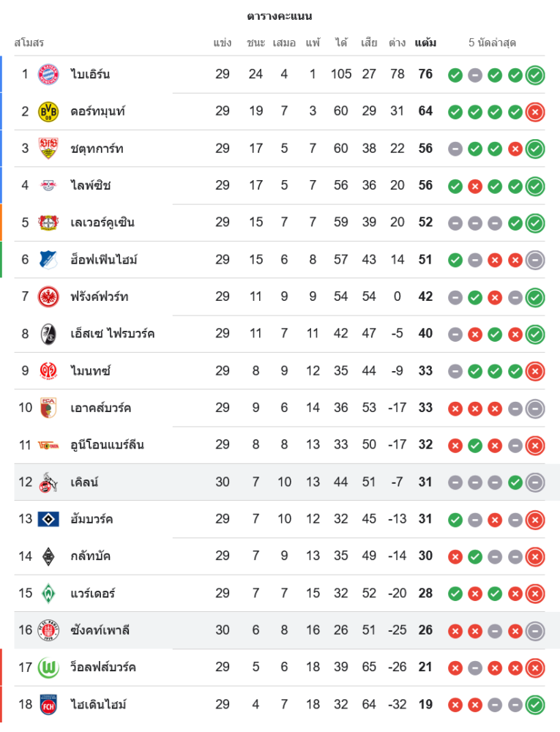Click the Bayern Munich club logo
The height and width of the screenshot is (732, 560).
(x=48, y=74)
